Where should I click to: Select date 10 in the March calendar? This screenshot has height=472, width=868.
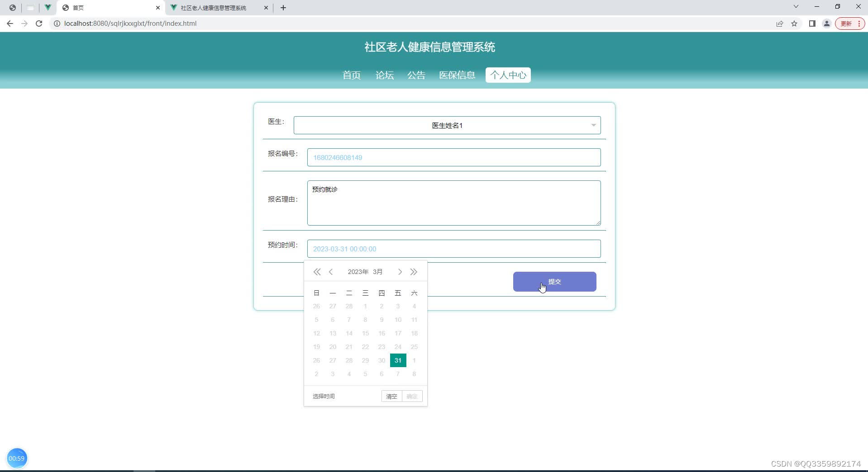(398, 320)
